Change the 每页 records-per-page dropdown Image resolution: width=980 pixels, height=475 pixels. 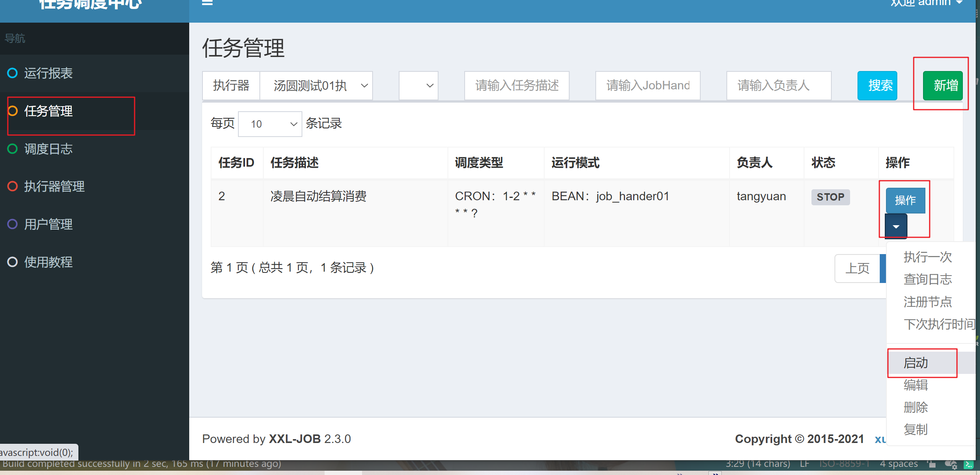click(x=270, y=124)
